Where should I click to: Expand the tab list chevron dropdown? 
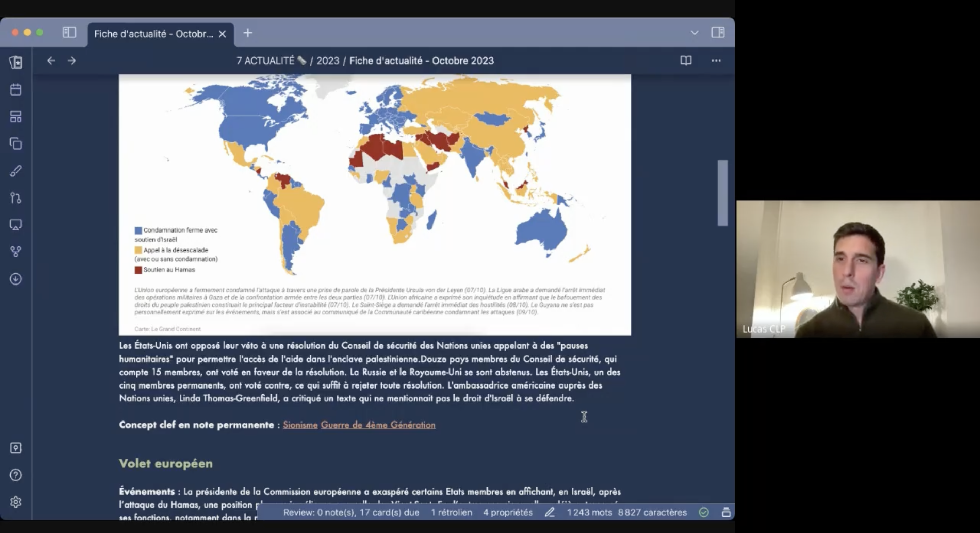(694, 33)
